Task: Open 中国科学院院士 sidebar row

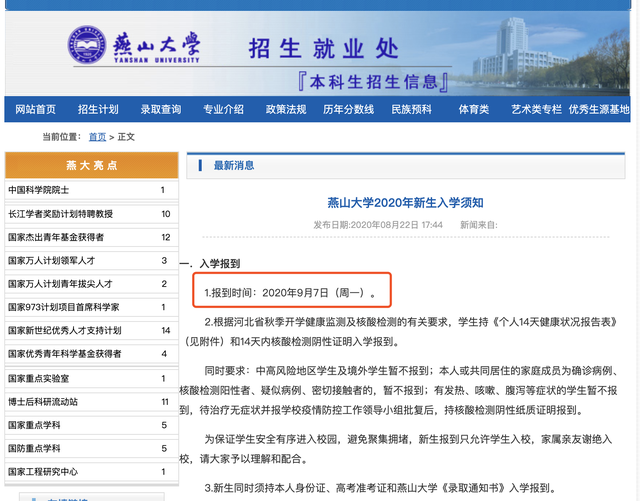Action: 92,190
